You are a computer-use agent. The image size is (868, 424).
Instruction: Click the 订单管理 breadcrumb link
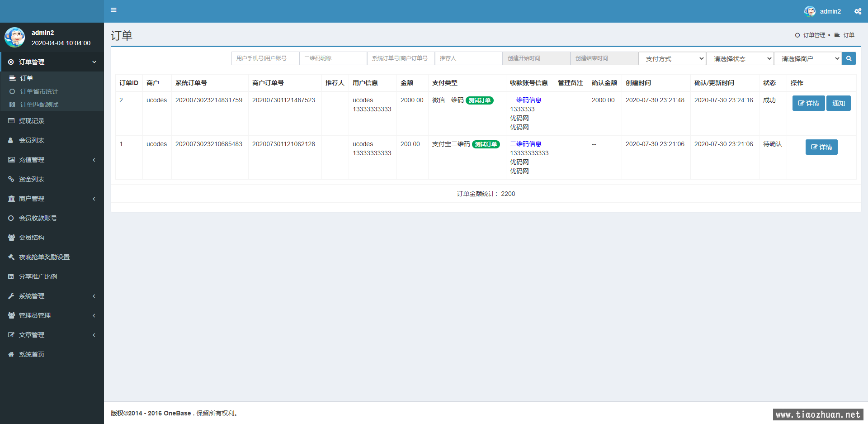point(814,35)
